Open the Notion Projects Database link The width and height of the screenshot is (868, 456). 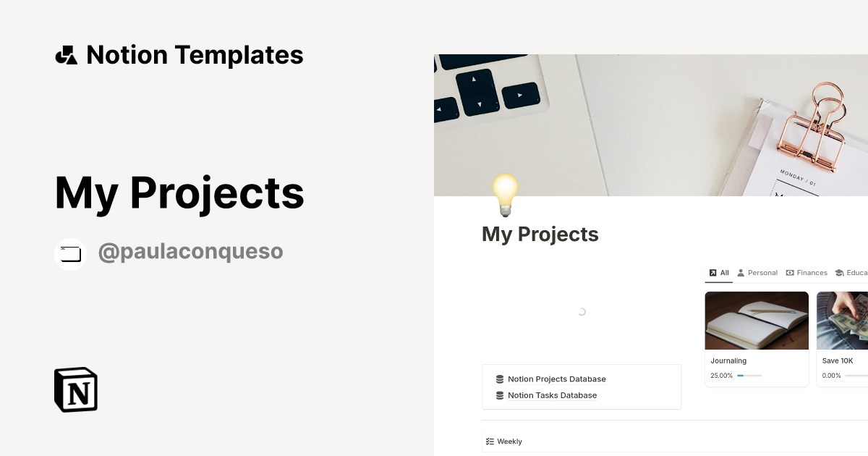tap(556, 379)
